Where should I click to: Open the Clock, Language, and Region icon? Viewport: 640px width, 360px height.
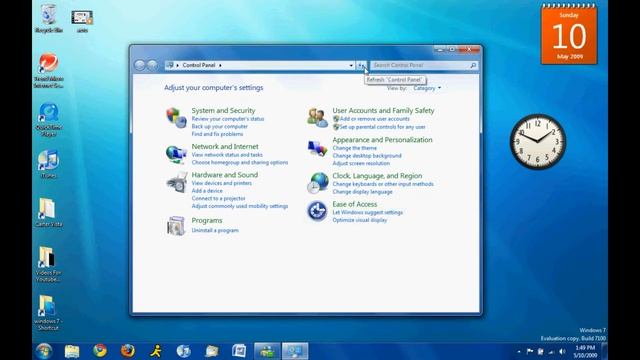(317, 182)
